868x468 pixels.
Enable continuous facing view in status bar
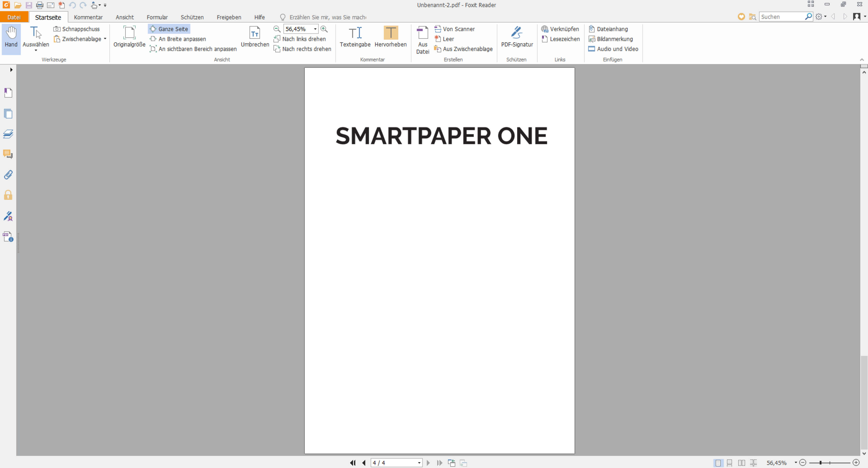tap(753, 463)
